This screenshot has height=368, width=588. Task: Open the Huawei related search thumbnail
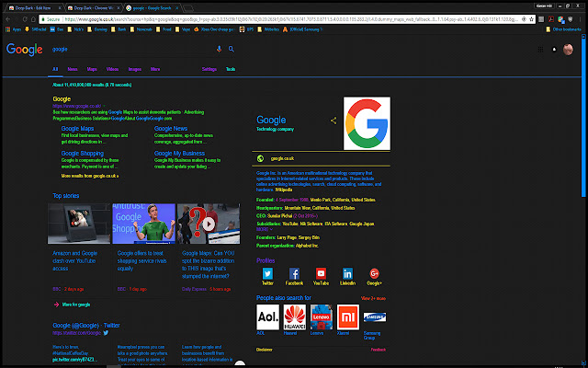294,318
